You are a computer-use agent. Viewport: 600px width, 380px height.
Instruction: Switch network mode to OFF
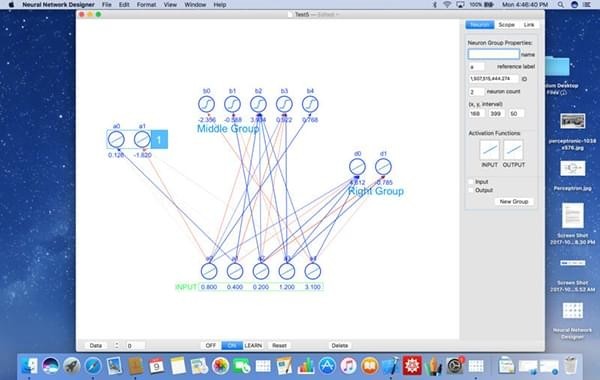211,346
